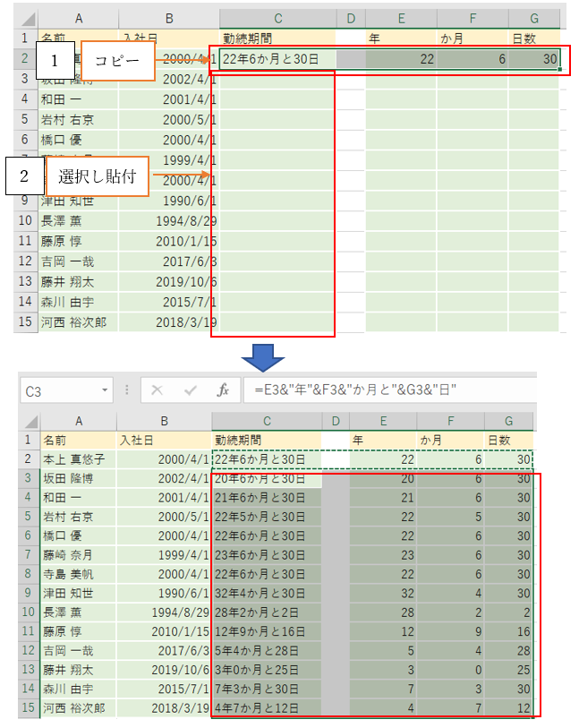Screen dimensions: 579x728
Task: Select the cell containing 藤崎 奈月
Action: 79,554
